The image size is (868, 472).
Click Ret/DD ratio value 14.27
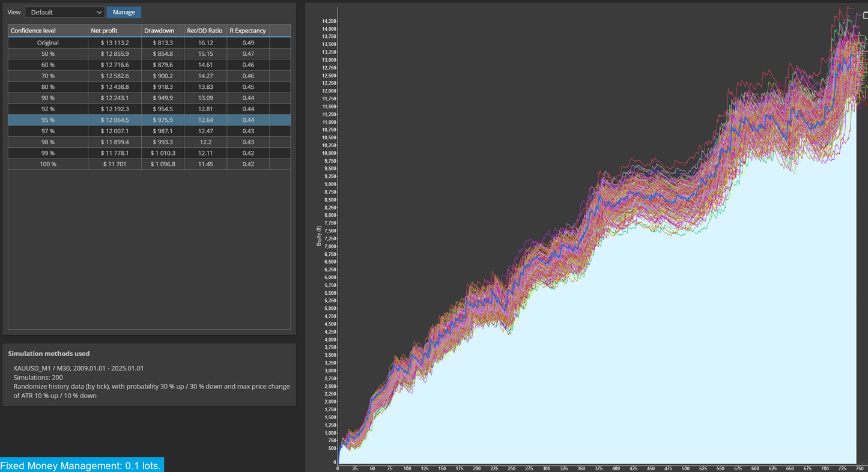point(205,76)
